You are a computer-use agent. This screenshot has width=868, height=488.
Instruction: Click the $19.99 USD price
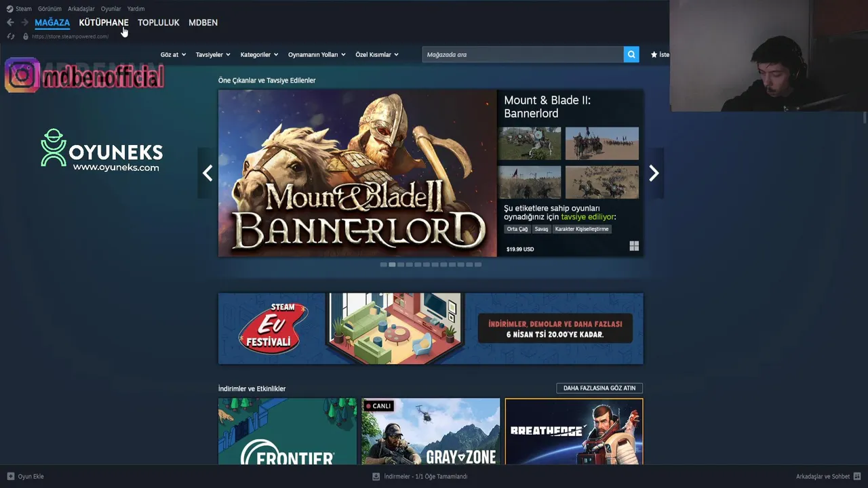(x=520, y=249)
